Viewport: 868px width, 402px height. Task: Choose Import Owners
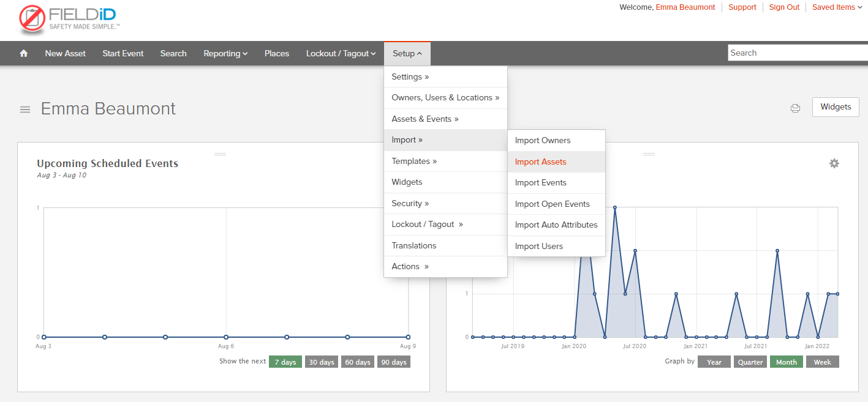tap(556, 141)
